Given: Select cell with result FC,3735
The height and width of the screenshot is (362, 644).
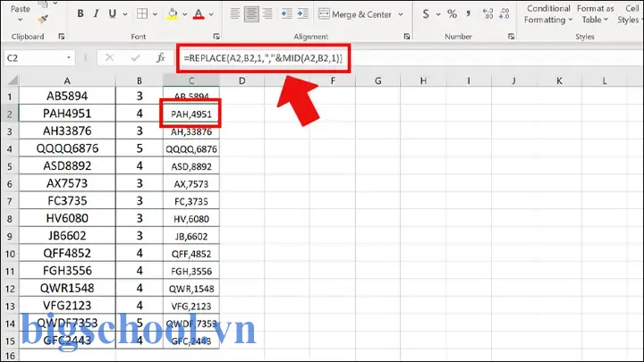Looking at the screenshot, I should pyautogui.click(x=191, y=201).
